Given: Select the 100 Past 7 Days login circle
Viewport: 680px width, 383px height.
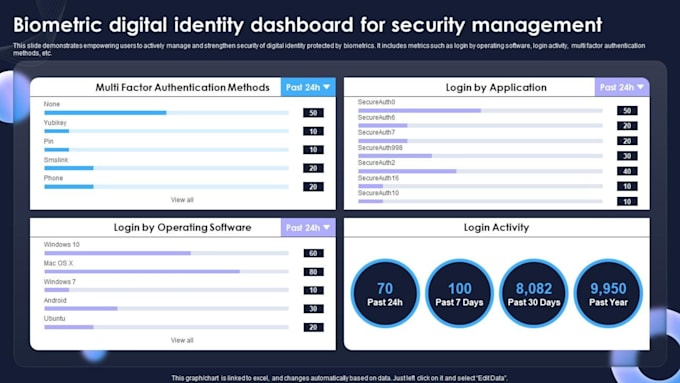Looking at the screenshot, I should click(x=459, y=294).
